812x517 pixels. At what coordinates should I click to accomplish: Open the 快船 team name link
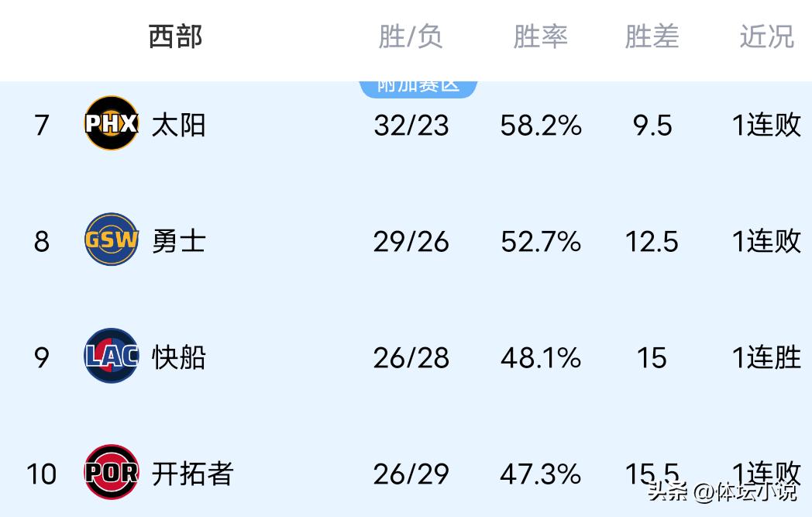178,357
